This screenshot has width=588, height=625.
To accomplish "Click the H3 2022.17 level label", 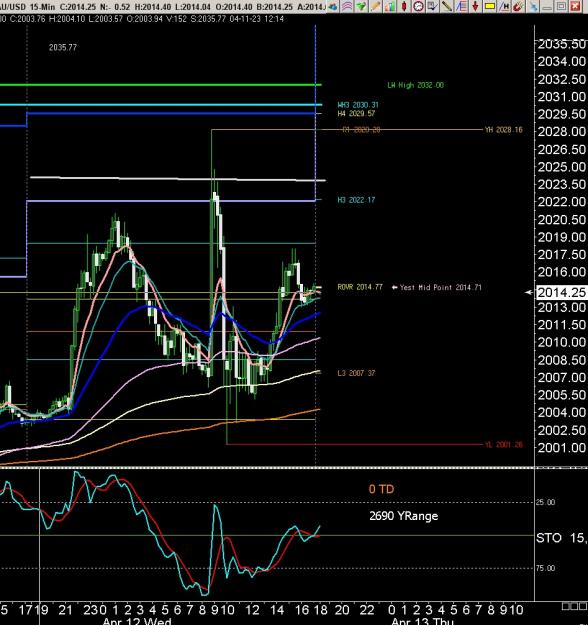I will pyautogui.click(x=356, y=200).
